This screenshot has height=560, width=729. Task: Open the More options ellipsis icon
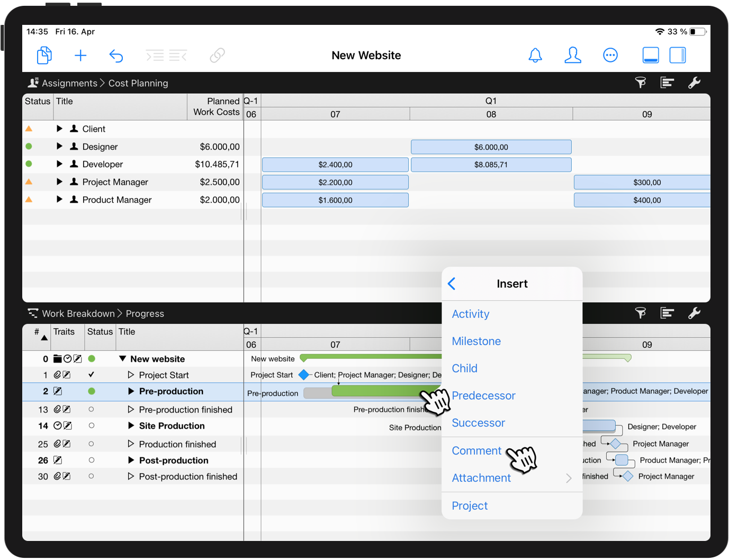(610, 55)
